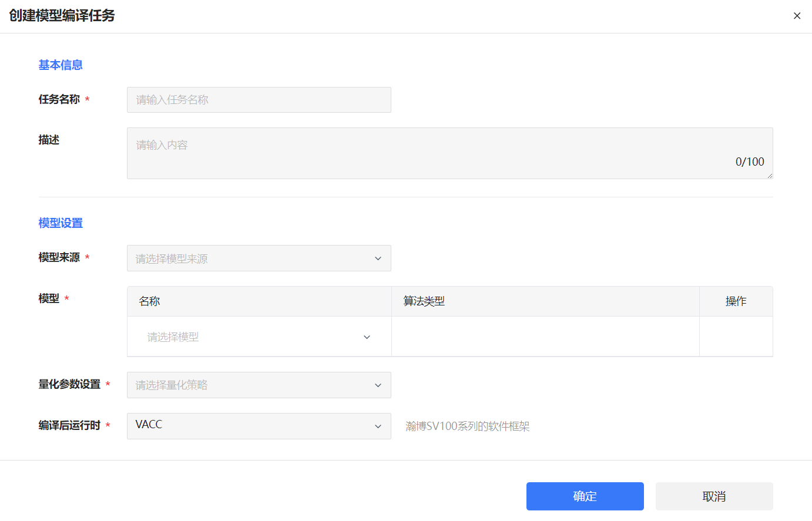Click the 基本信息 section heading
812x521 pixels.
pyautogui.click(x=61, y=65)
